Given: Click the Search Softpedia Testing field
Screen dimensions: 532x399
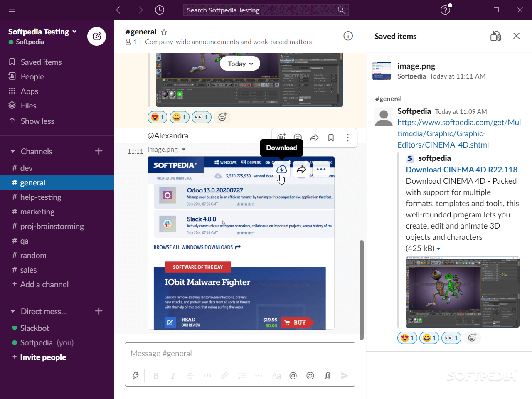Looking at the screenshot, I should coord(266,10).
